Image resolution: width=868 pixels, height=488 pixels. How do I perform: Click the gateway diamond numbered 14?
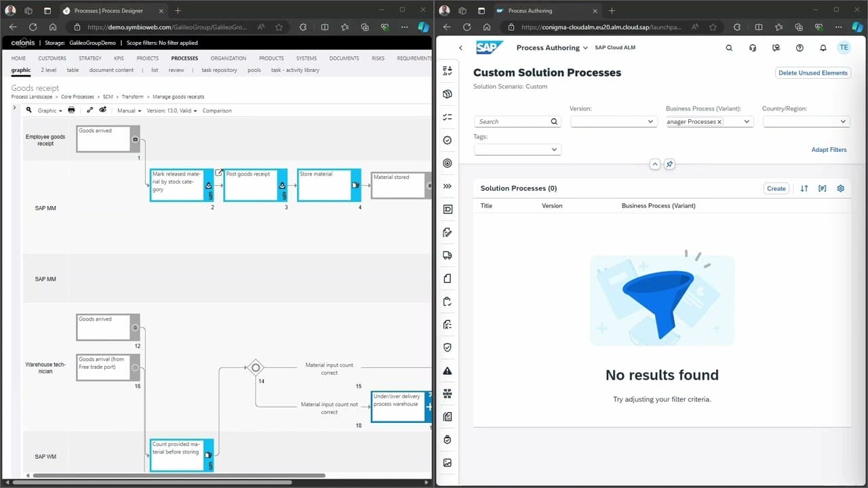[x=256, y=368]
